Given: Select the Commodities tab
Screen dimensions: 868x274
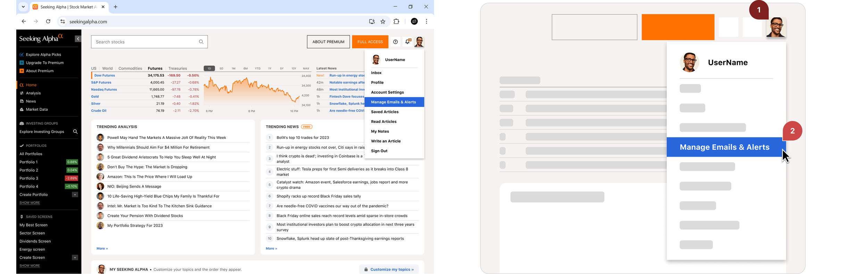Looking at the screenshot, I should pyautogui.click(x=130, y=68).
